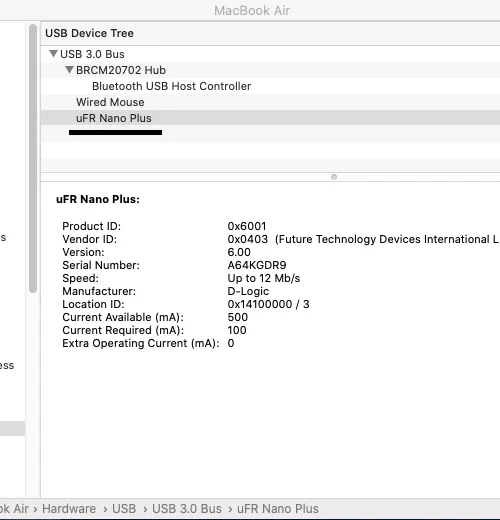The image size is (500, 520).
Task: Click the Manufacturer value D-Logic
Action: pyautogui.click(x=248, y=291)
